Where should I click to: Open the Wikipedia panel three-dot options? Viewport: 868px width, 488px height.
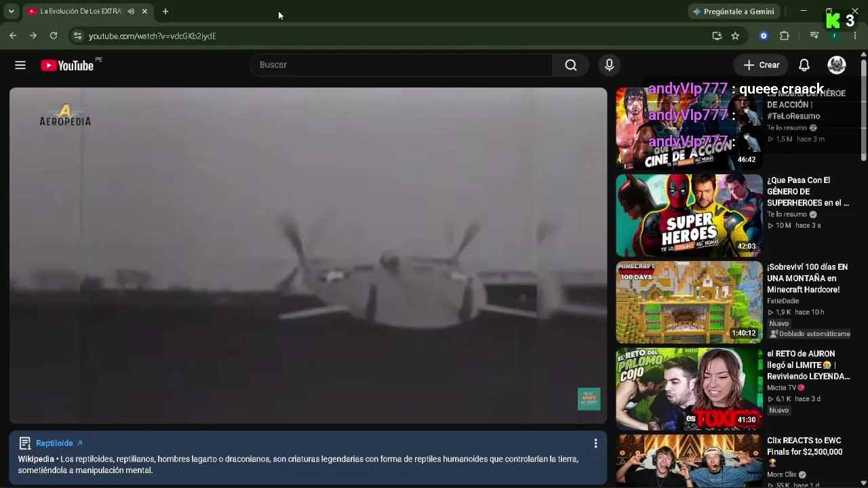[x=595, y=443]
